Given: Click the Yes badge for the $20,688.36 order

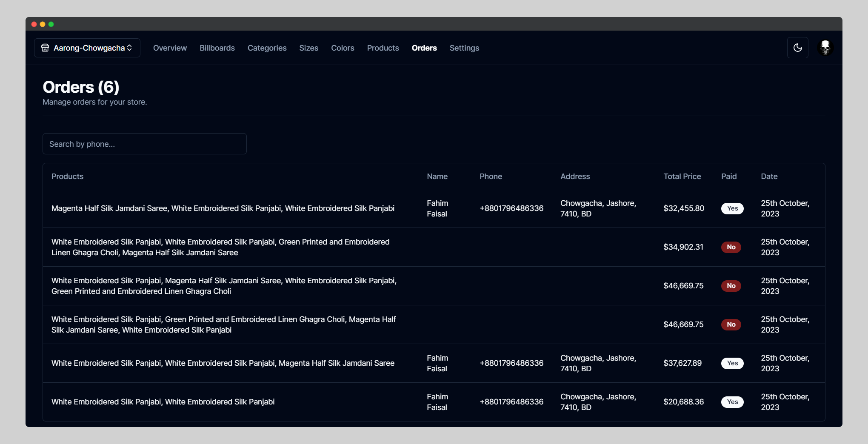Looking at the screenshot, I should click(x=732, y=402).
